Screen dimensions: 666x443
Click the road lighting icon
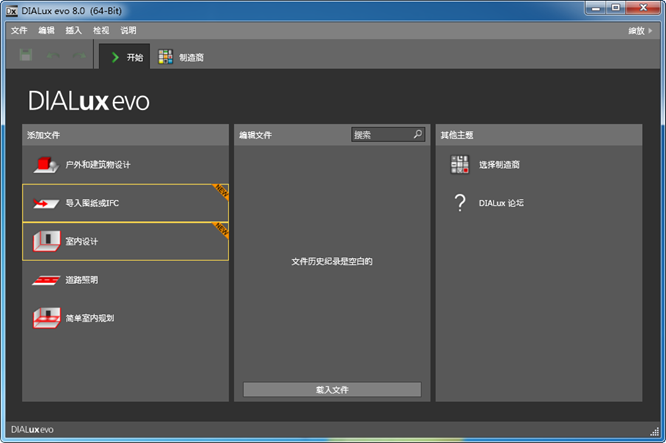(46, 280)
